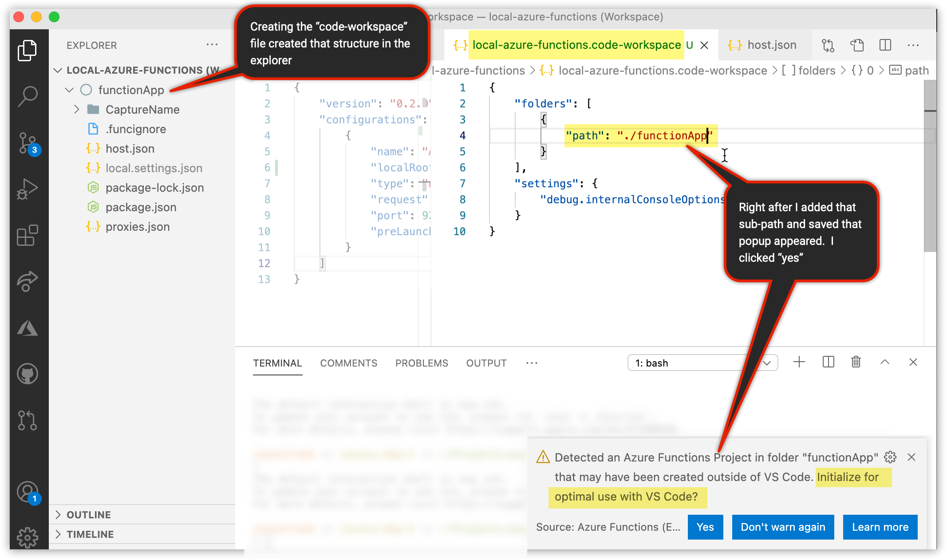Viewport: 947px width, 560px height.
Task: Click Yes on the Azure Functions notification
Action: [705, 527]
